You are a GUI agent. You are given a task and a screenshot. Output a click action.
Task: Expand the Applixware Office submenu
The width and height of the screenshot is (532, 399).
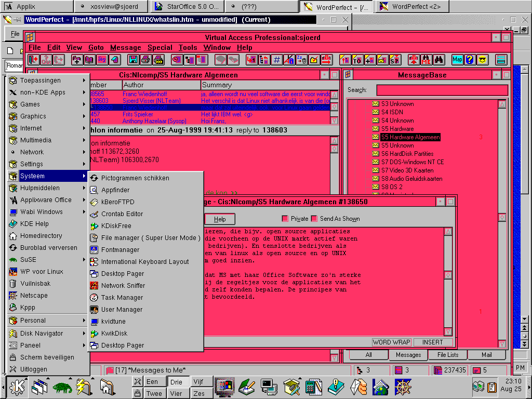[x=47, y=200]
